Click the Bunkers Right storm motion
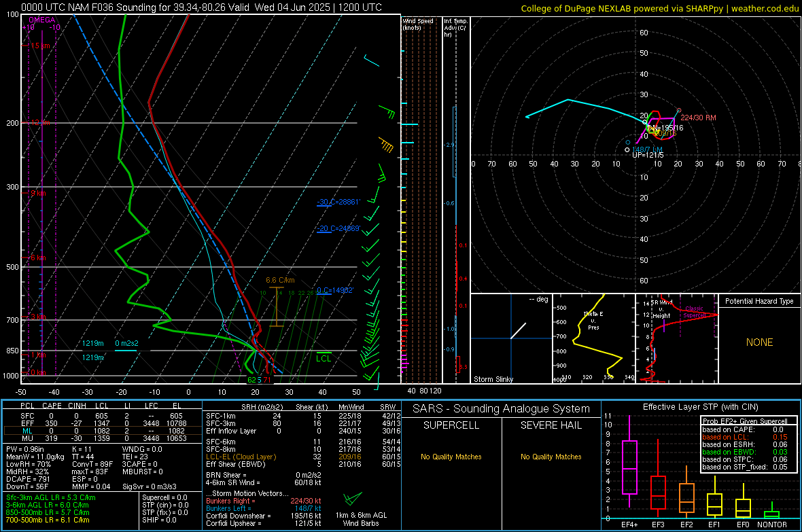The height and width of the screenshot is (532, 802). point(264,501)
